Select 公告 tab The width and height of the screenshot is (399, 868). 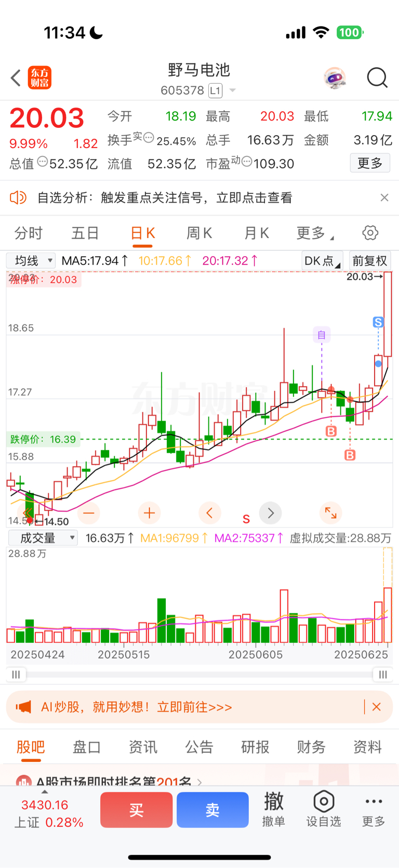pos(199,747)
